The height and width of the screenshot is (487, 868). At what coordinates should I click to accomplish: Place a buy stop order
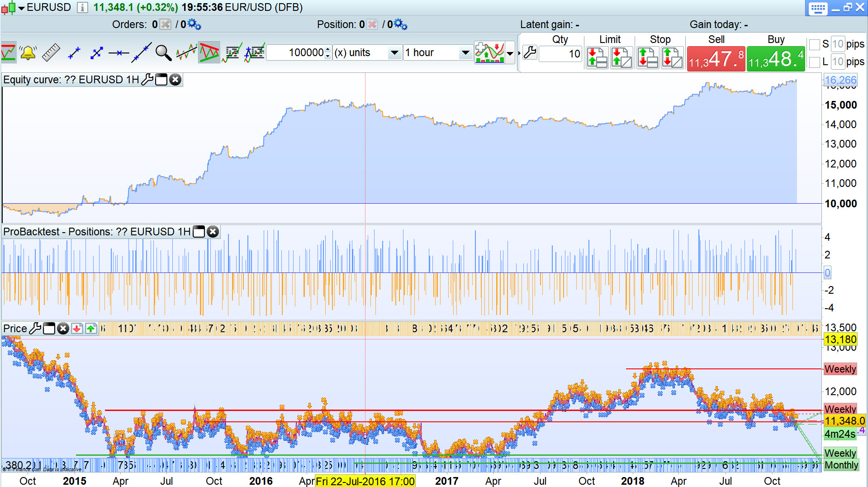pos(648,58)
